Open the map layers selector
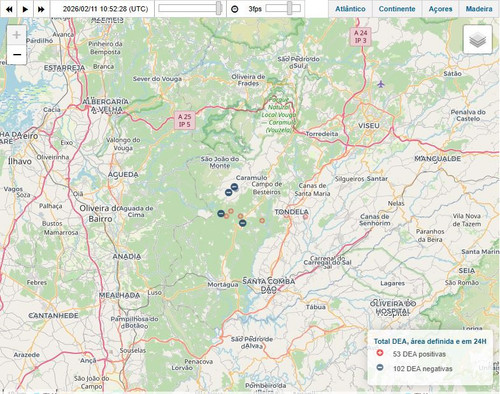Image resolution: width=500 pixels, height=394 pixels. [x=478, y=40]
